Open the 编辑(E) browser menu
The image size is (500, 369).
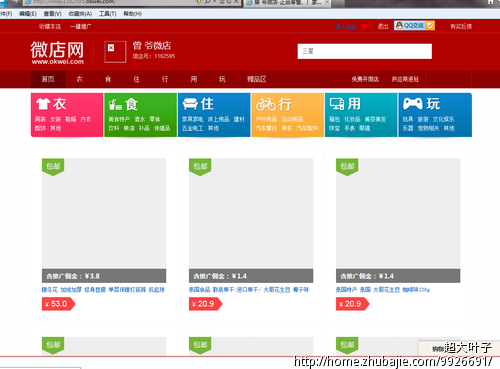point(28,14)
